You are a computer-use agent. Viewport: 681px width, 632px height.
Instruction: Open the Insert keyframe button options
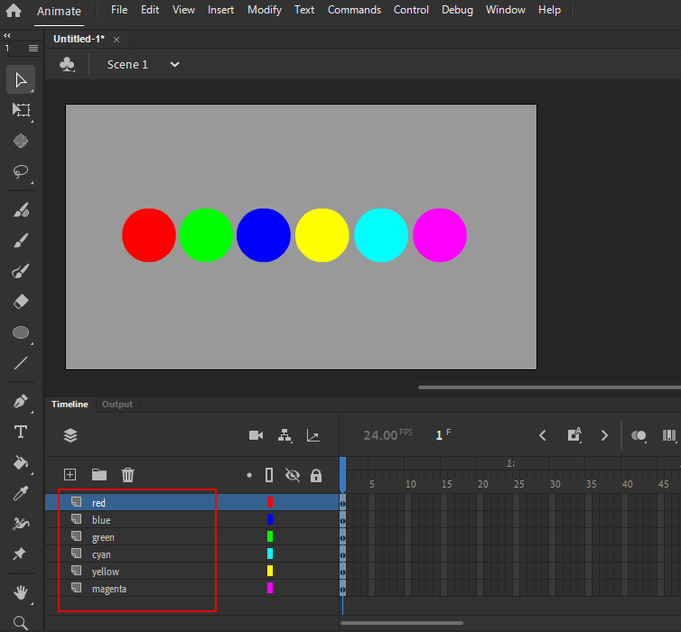click(574, 435)
